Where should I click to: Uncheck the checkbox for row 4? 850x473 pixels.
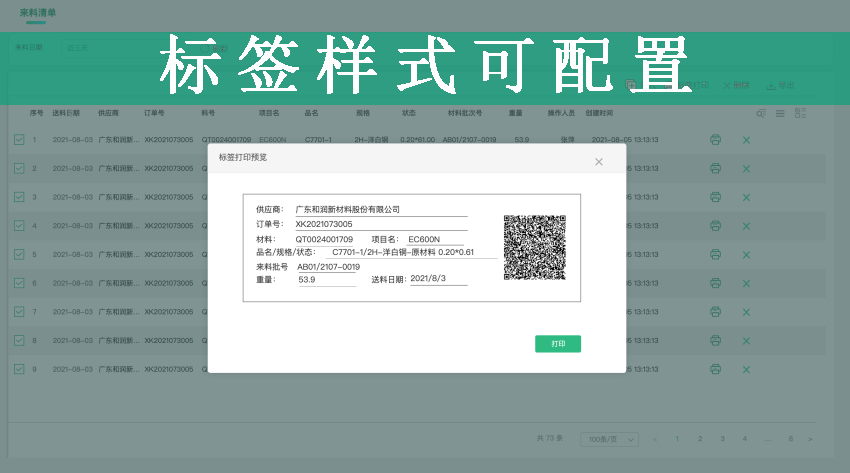(x=19, y=225)
